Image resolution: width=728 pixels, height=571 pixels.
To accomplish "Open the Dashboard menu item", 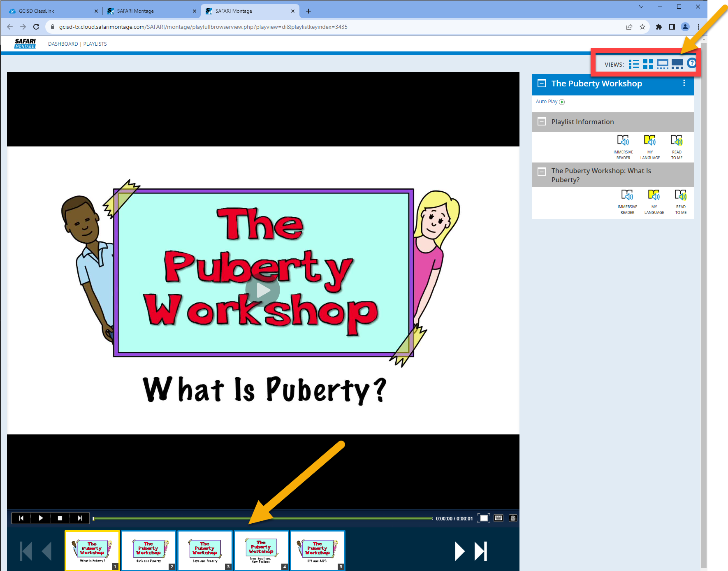I will [x=63, y=44].
